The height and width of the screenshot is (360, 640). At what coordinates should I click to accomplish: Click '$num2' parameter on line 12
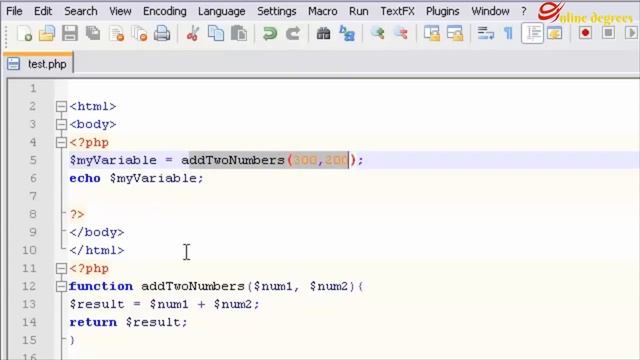click(x=329, y=286)
